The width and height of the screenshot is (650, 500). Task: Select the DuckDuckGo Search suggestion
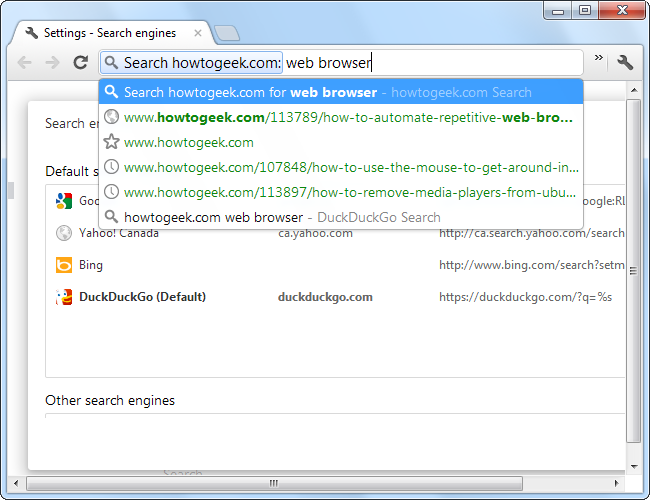click(x=341, y=217)
